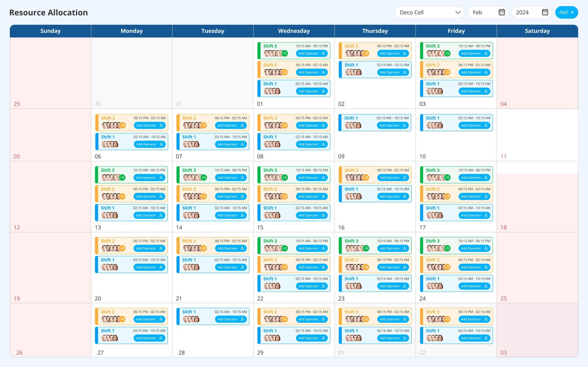The height and width of the screenshot is (367, 588).
Task: Open the calendar picker beside the Feb field
Action: pos(501,12)
